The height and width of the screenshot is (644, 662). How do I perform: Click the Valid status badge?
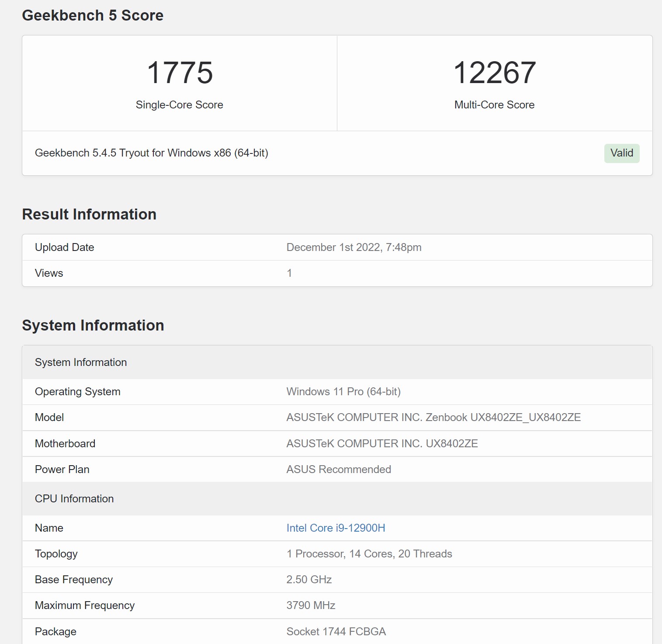(x=621, y=153)
